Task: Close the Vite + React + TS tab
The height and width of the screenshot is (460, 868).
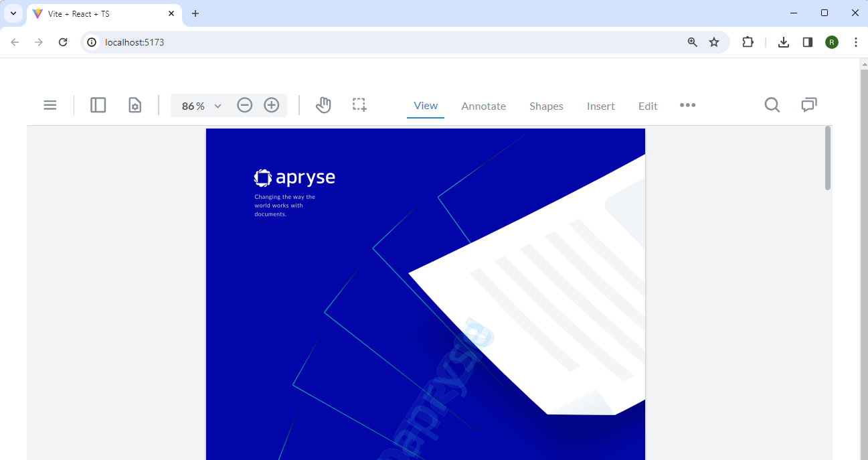Action: (172, 13)
